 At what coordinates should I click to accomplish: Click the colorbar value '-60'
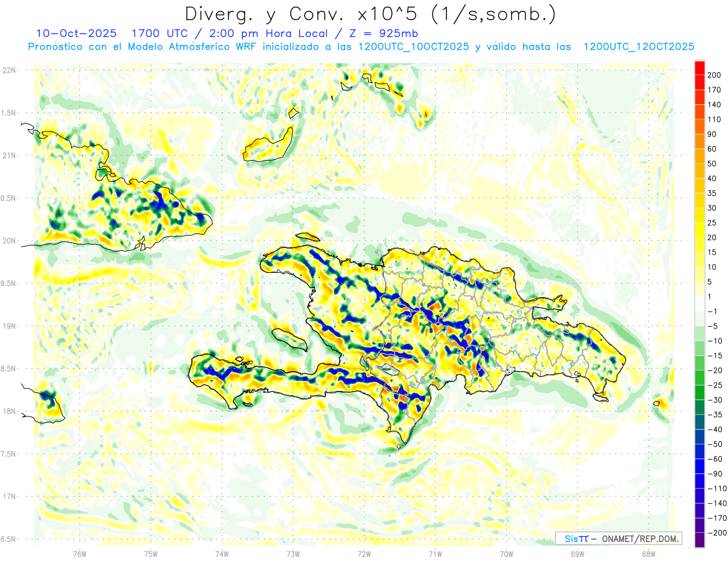click(716, 459)
